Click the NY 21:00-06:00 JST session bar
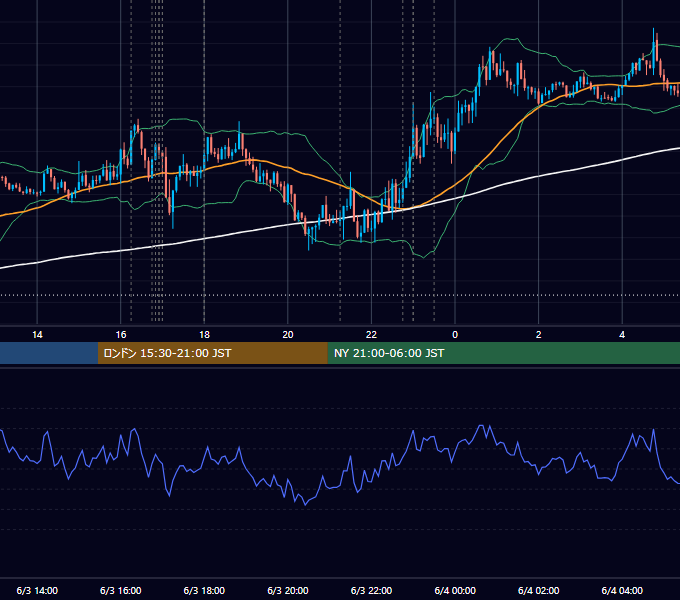This screenshot has height=600, width=680. [503, 353]
